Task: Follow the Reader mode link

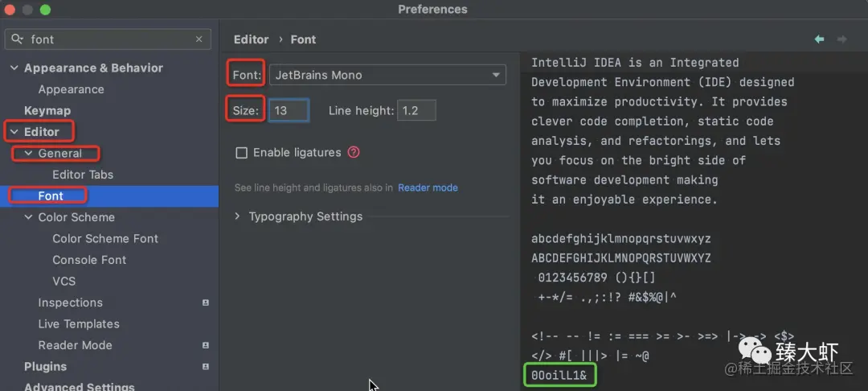Action: (428, 187)
